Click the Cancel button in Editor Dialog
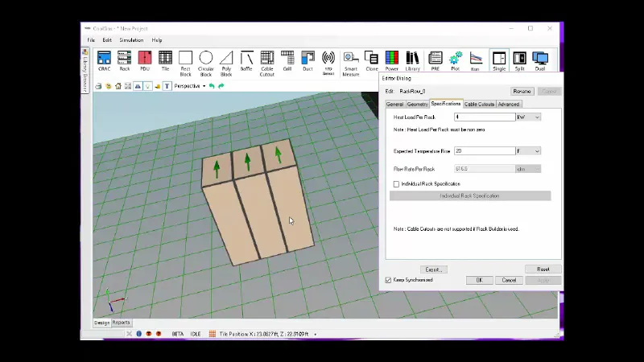 (509, 280)
